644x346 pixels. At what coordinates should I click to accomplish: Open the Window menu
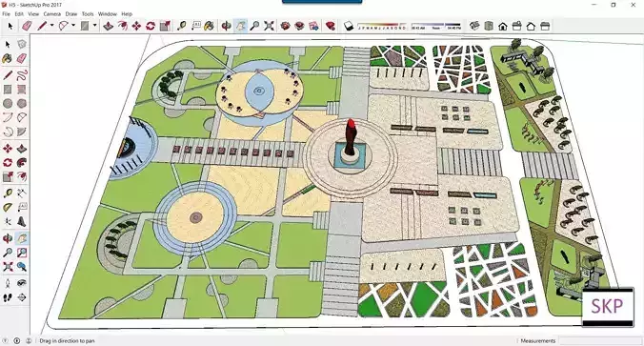(108, 14)
